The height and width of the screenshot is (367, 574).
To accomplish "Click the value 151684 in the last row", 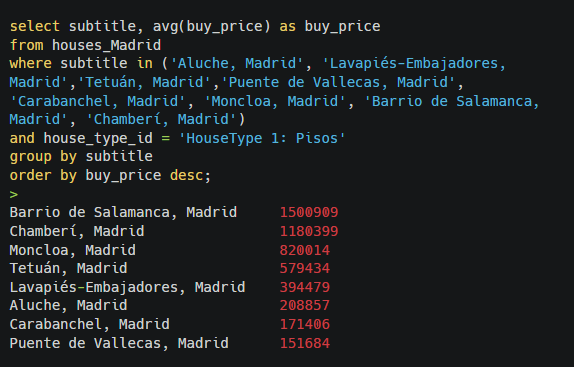I will pyautogui.click(x=305, y=344).
